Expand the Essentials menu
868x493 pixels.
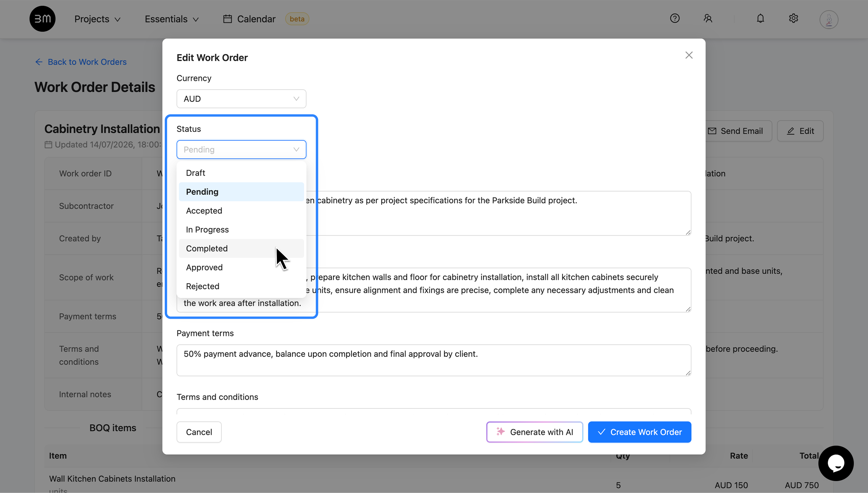point(172,19)
